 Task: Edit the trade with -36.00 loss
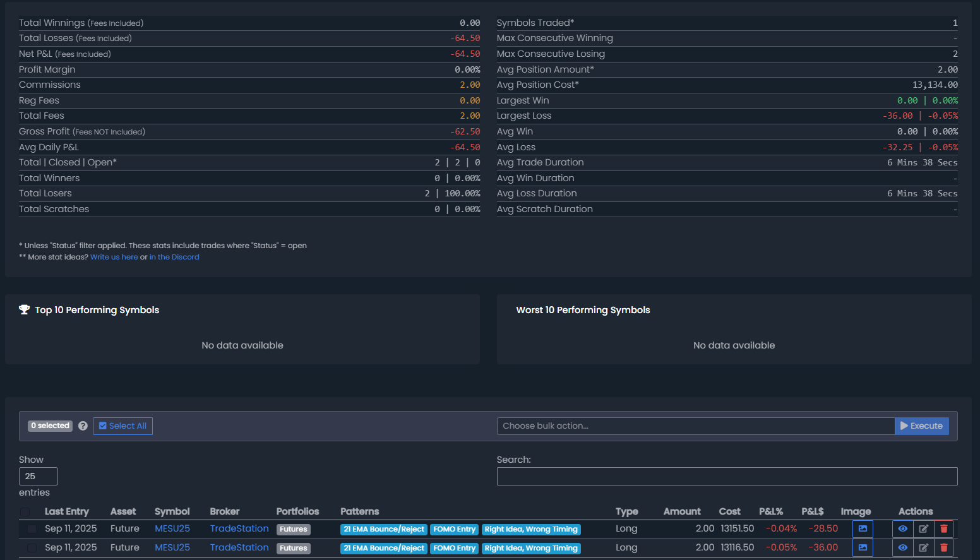pos(923,548)
